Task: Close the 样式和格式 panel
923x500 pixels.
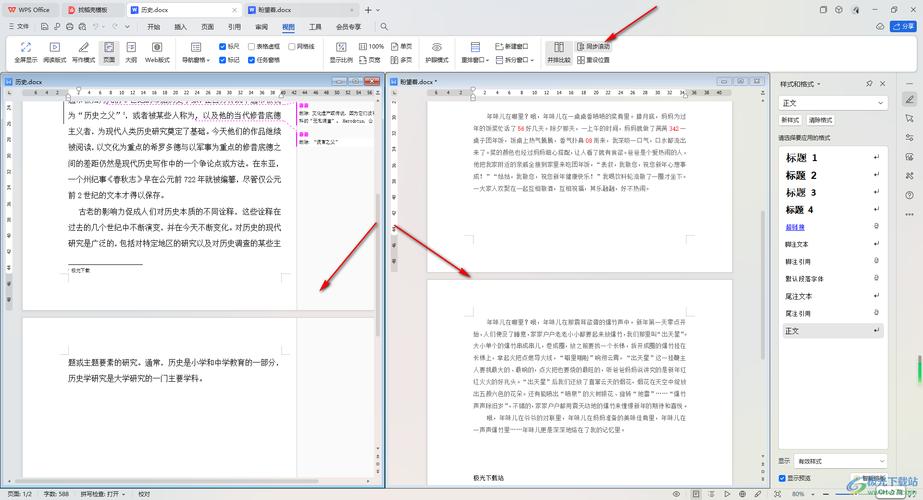Action: (882, 84)
